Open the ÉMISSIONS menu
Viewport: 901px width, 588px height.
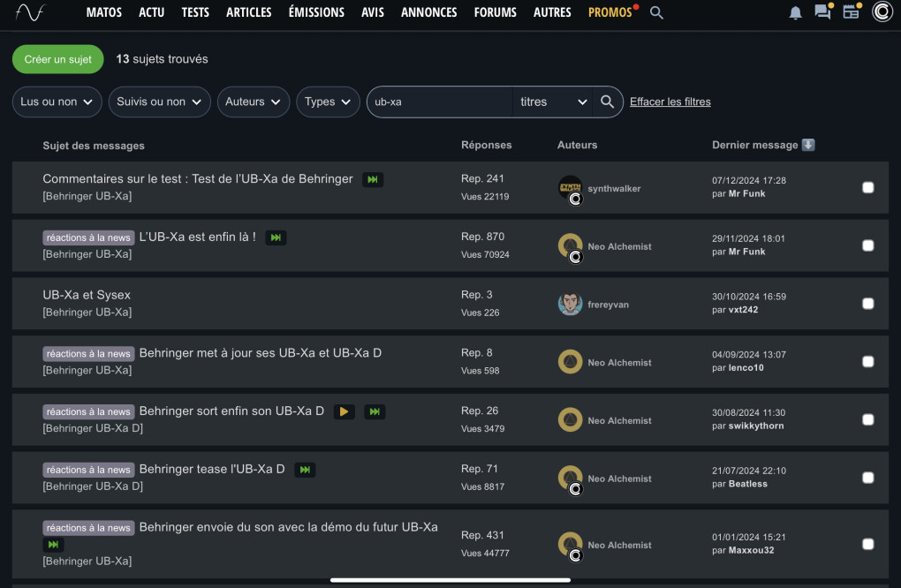tap(316, 12)
